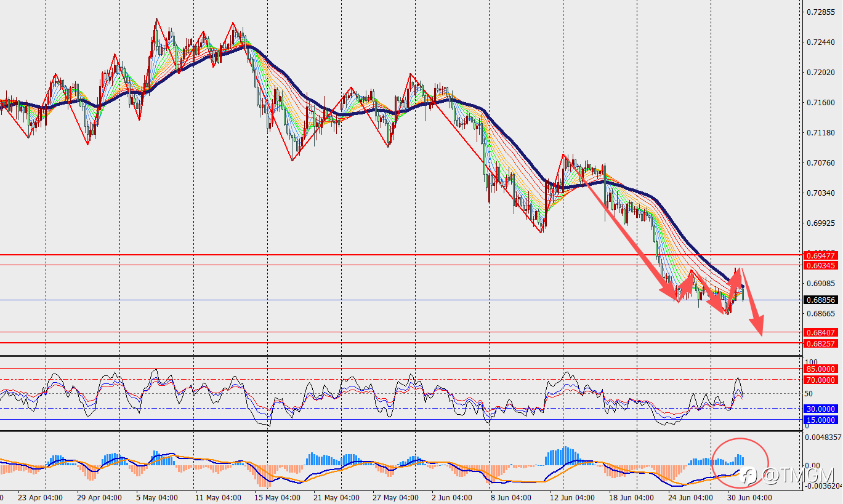Select the 12 Jun 04:00 time label
Viewport: 843px width, 504px height.
tap(573, 497)
